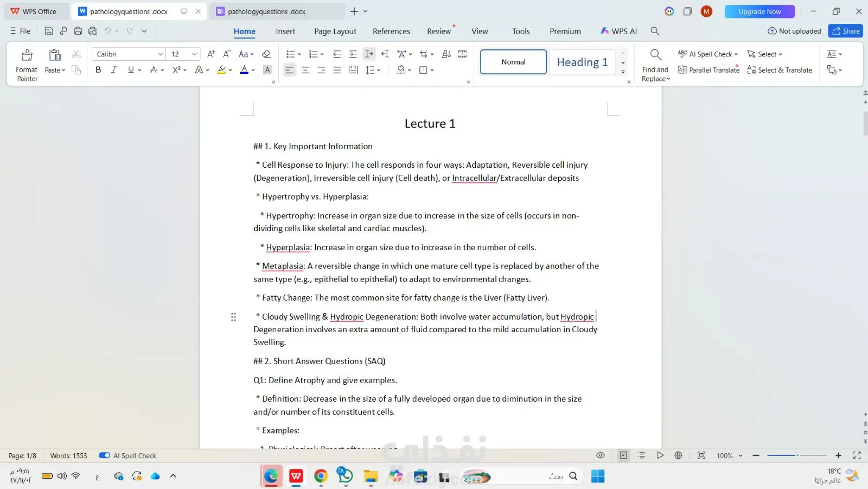
Task: Switch to the Page Layout tab
Action: (335, 31)
